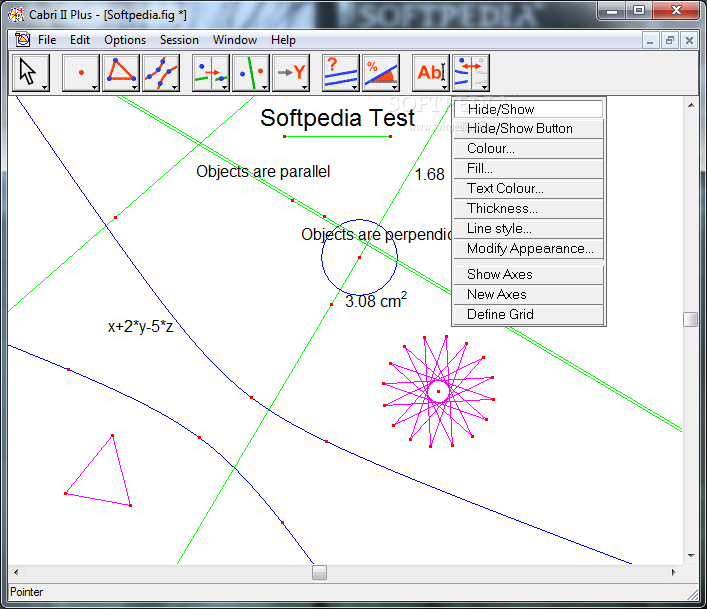Open the Help menu
Screen dimensions: 707x609
click(x=283, y=40)
